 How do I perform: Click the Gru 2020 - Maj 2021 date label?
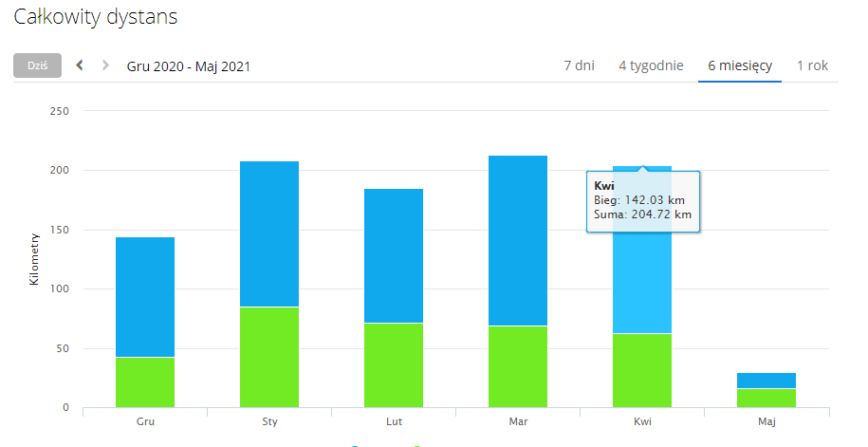[189, 66]
